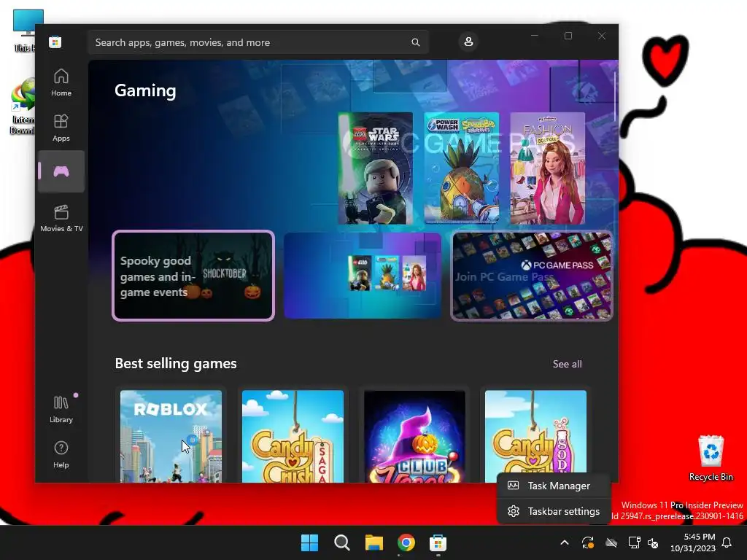Open PowerWash SpongeBob game cover
The height and width of the screenshot is (560, 747).
click(462, 168)
